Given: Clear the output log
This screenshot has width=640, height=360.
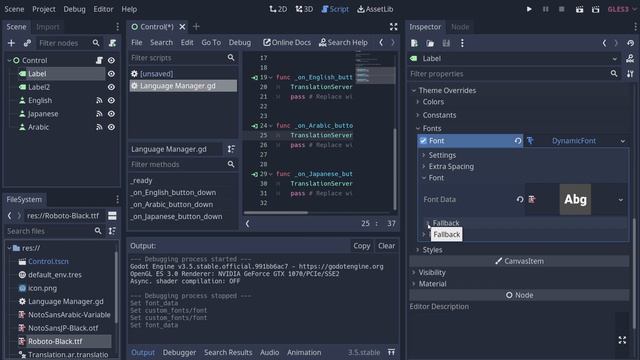Looking at the screenshot, I should 386,246.
